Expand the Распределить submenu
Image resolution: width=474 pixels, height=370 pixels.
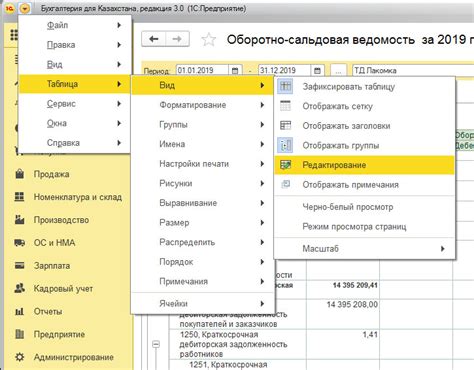pos(203,242)
